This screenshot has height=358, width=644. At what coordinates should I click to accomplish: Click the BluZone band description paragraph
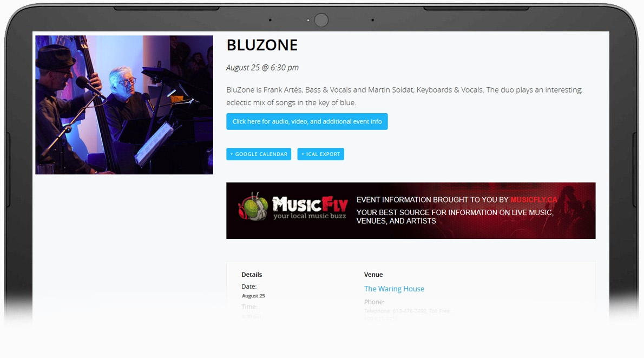405,96
